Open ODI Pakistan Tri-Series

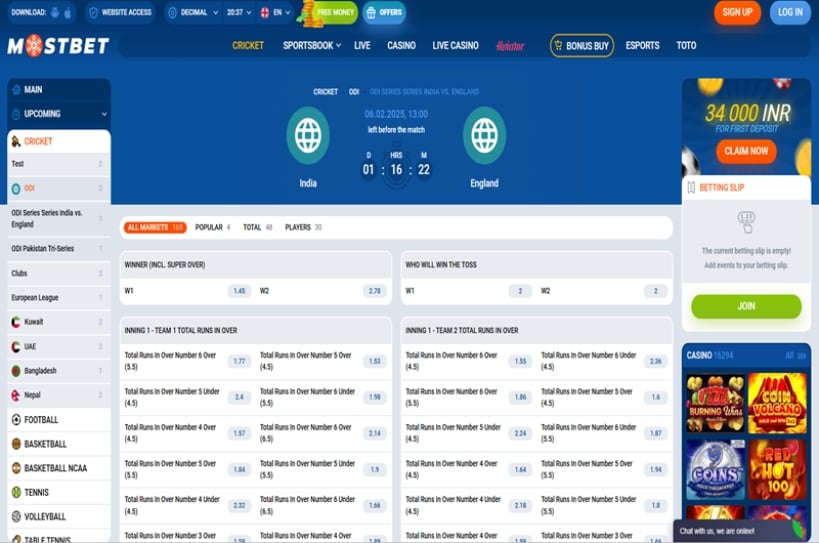(x=59, y=249)
